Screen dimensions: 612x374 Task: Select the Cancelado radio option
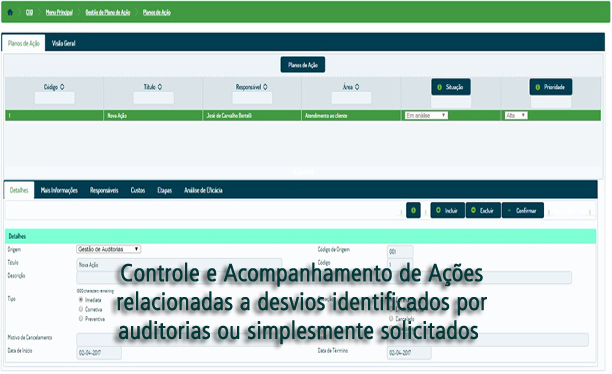391,319
